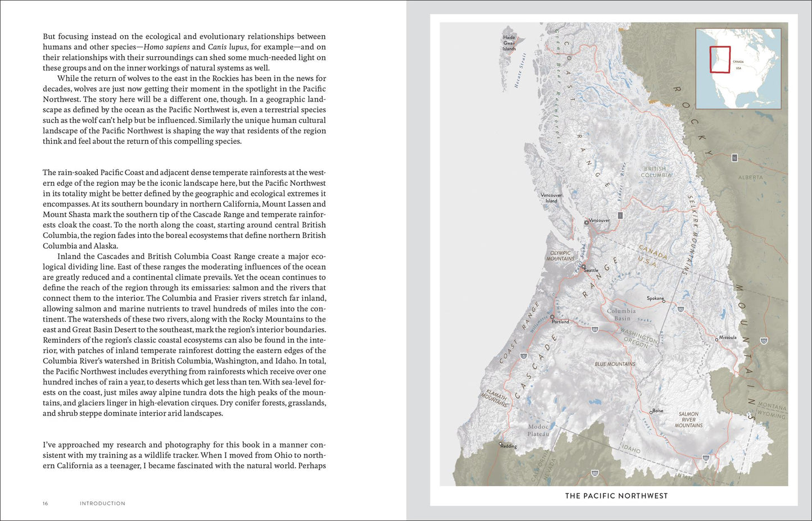The width and height of the screenshot is (812, 521).
Task: Click the Salmon River Mountains label
Action: [688, 420]
